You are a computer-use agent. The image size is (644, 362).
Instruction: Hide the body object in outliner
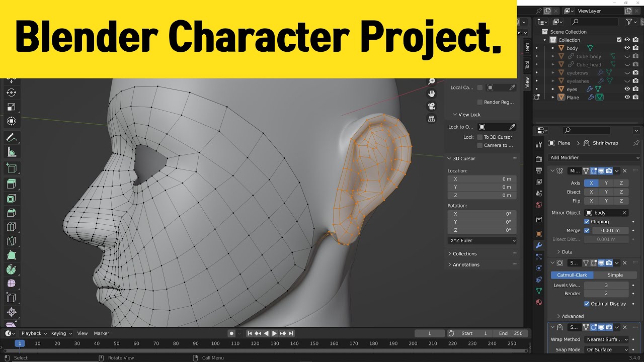click(627, 48)
